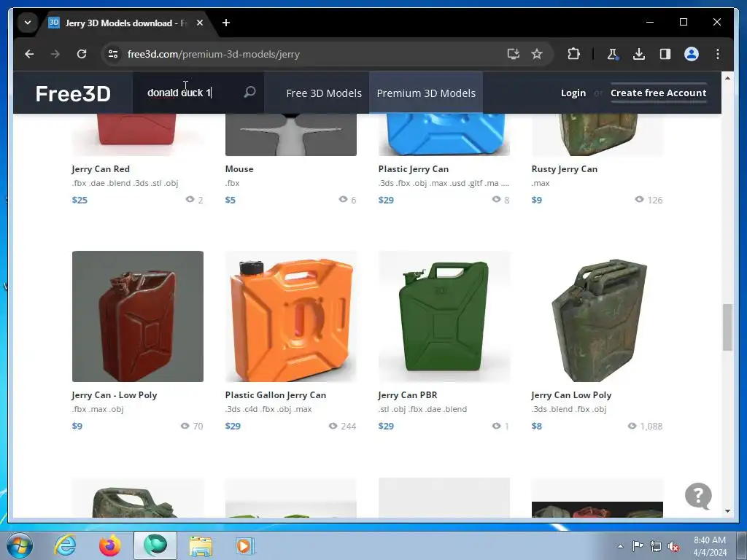Click the 244 views count
The image size is (747, 560).
coord(348,426)
